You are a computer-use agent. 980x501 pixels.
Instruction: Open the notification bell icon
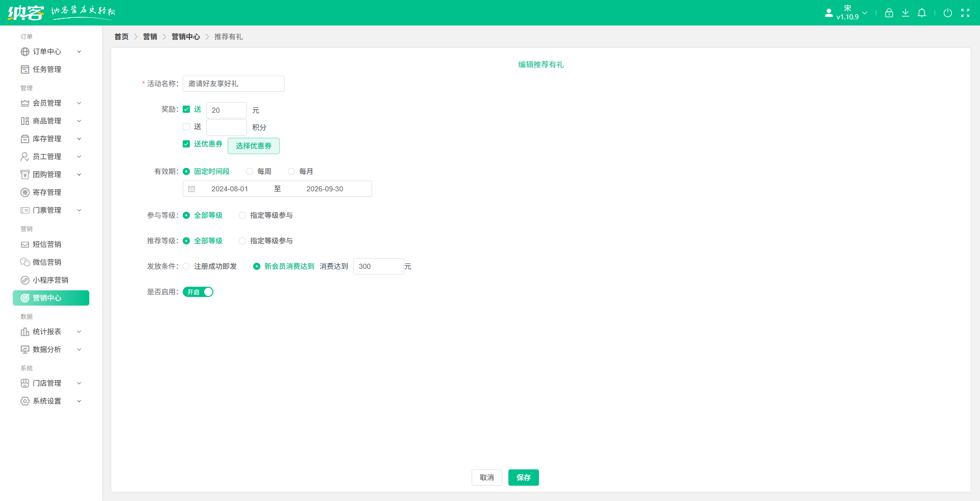[921, 13]
